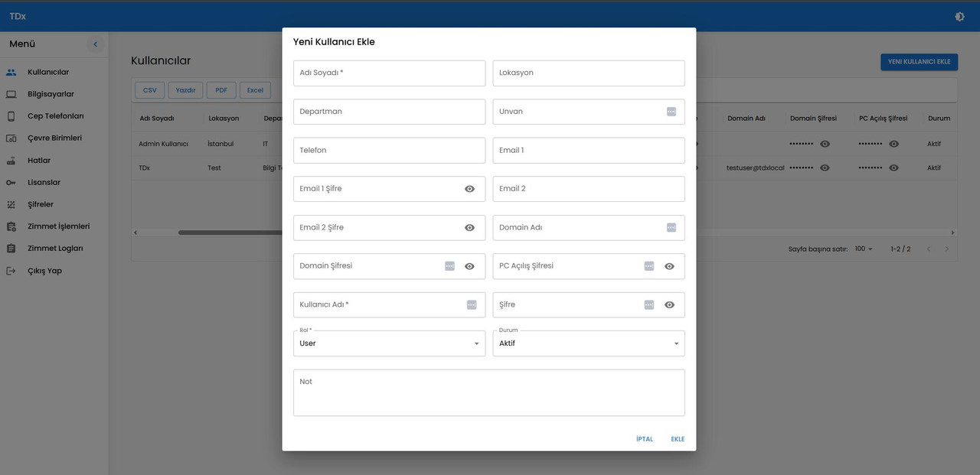This screenshot has width=980, height=475.
Task: Click the table horizontal scrollbar
Action: pos(230,233)
